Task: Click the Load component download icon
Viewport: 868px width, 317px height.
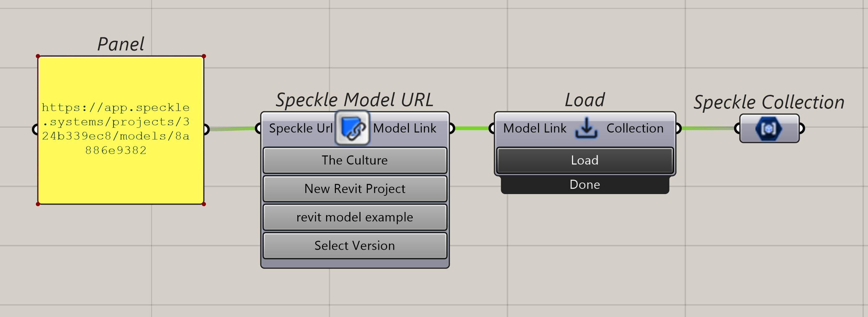Action: pos(586,128)
